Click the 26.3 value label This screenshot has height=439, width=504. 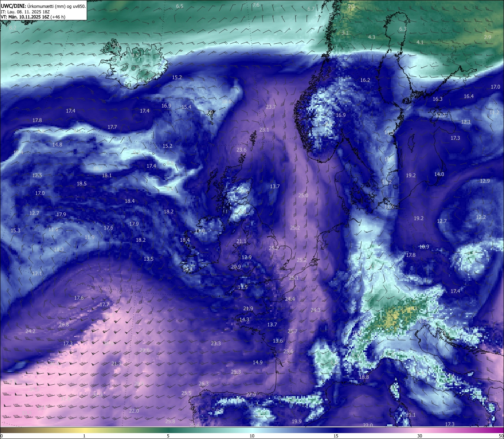pos(204,384)
